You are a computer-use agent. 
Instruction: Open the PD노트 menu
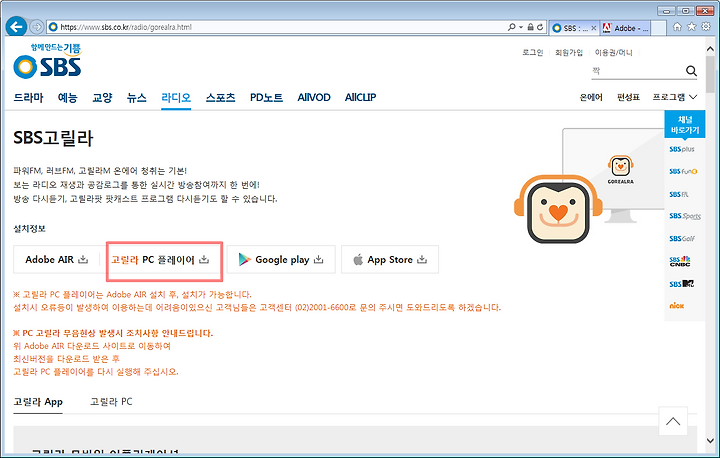pyautogui.click(x=266, y=97)
